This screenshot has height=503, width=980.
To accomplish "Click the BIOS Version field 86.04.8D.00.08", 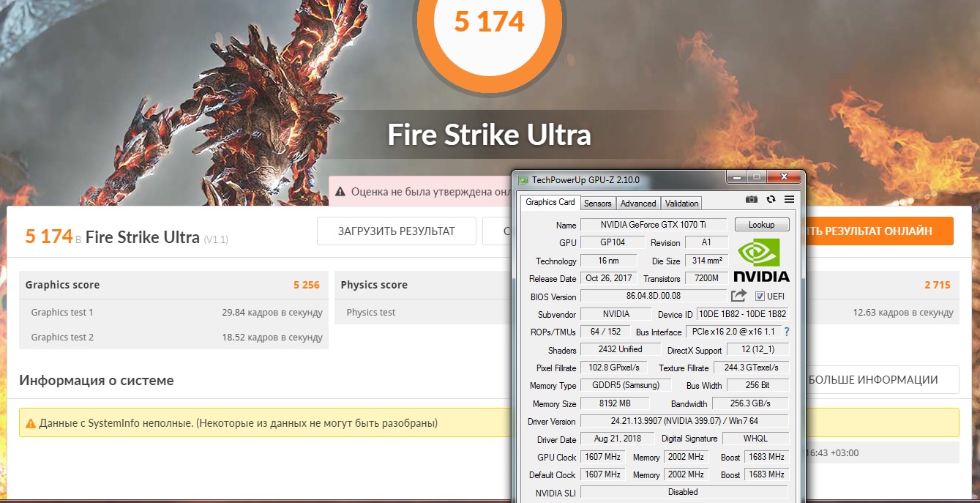I will (x=654, y=296).
